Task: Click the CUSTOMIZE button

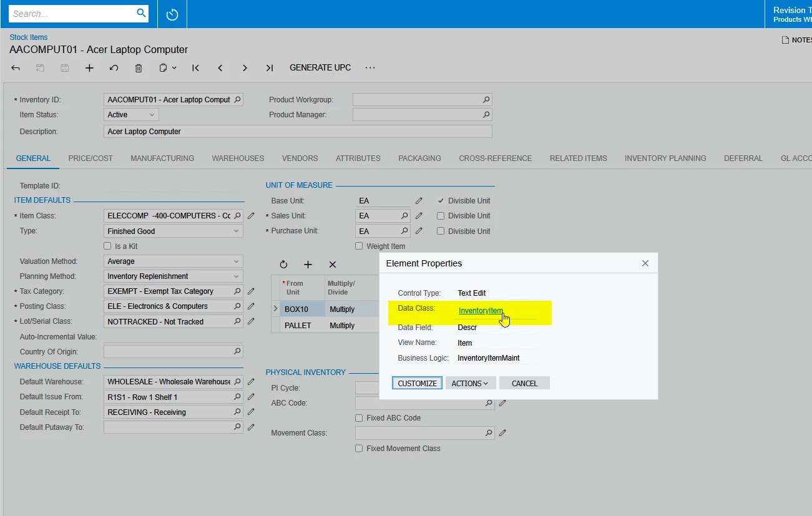Action: click(418, 383)
